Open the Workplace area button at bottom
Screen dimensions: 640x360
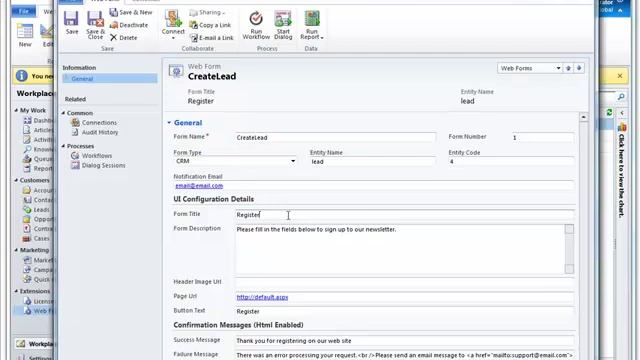coord(34,344)
